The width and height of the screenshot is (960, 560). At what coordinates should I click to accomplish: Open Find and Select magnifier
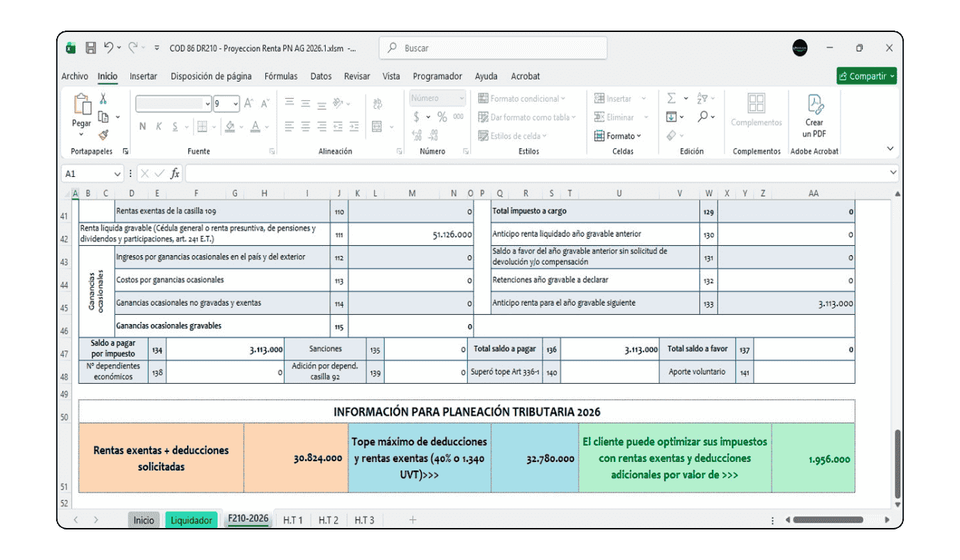click(702, 117)
